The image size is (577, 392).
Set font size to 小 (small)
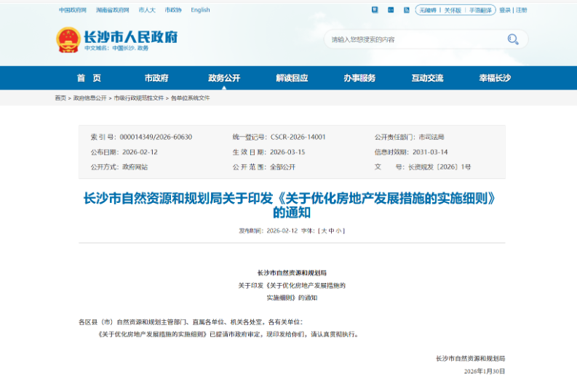(x=338, y=231)
